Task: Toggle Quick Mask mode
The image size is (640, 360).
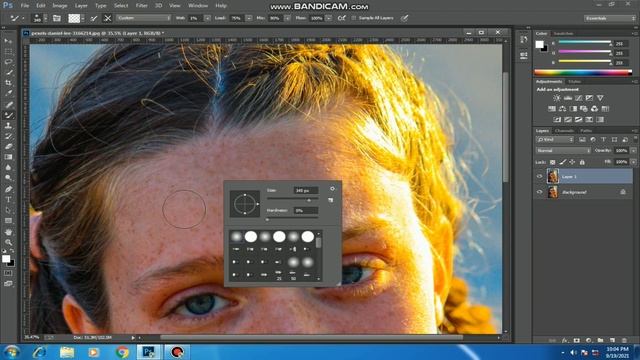Action: coord(8,273)
